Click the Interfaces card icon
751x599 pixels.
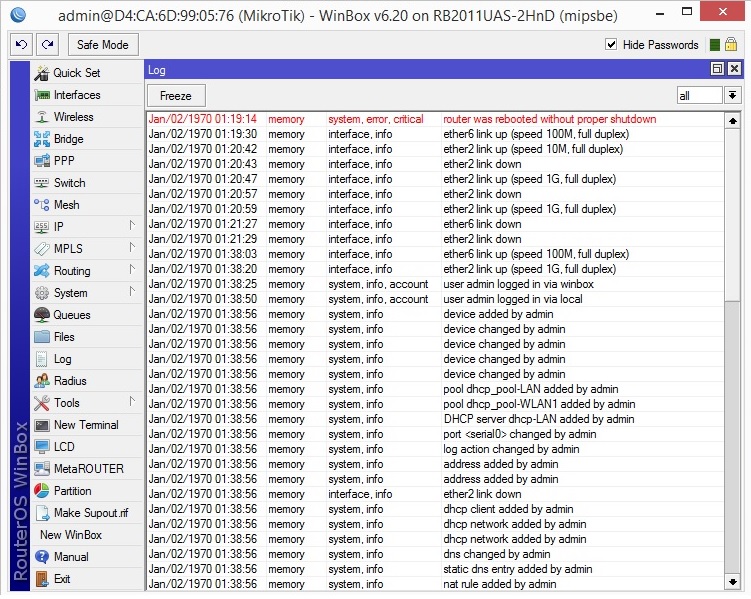(42, 95)
